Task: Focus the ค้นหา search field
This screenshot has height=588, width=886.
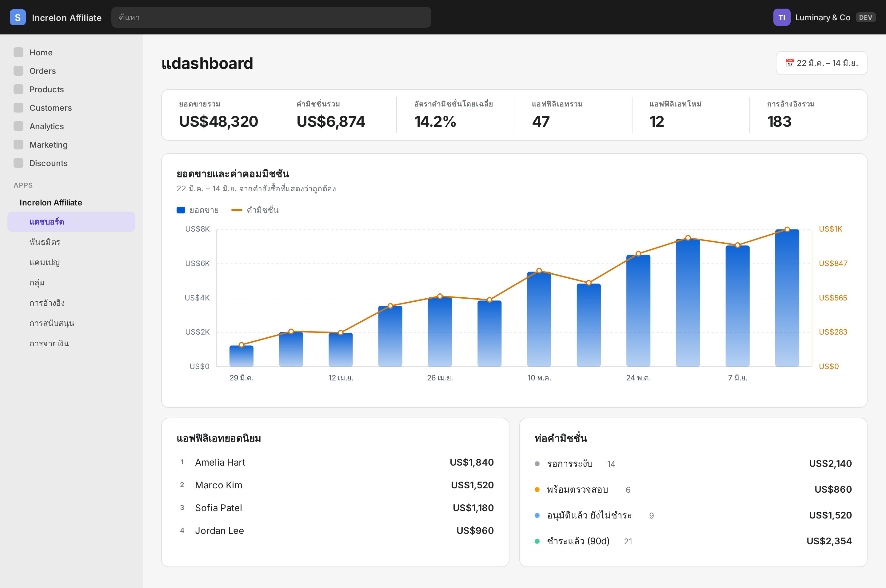Action: click(271, 17)
